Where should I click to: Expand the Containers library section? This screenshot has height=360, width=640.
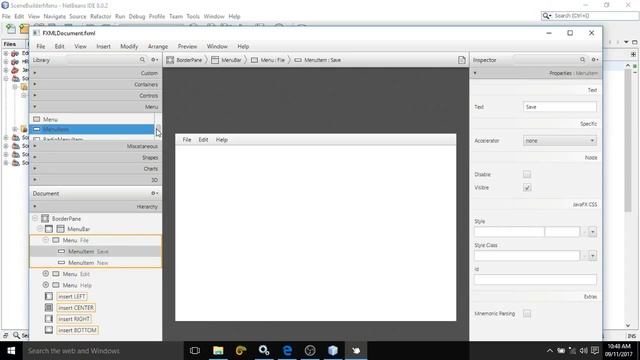coord(96,84)
